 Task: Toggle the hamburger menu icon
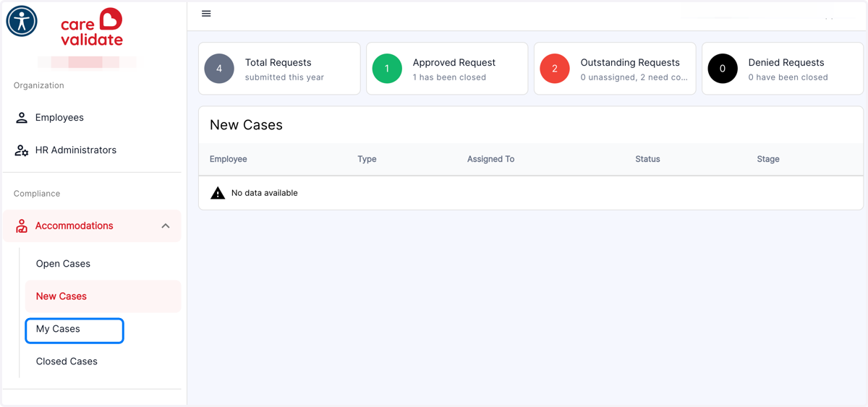click(x=206, y=14)
